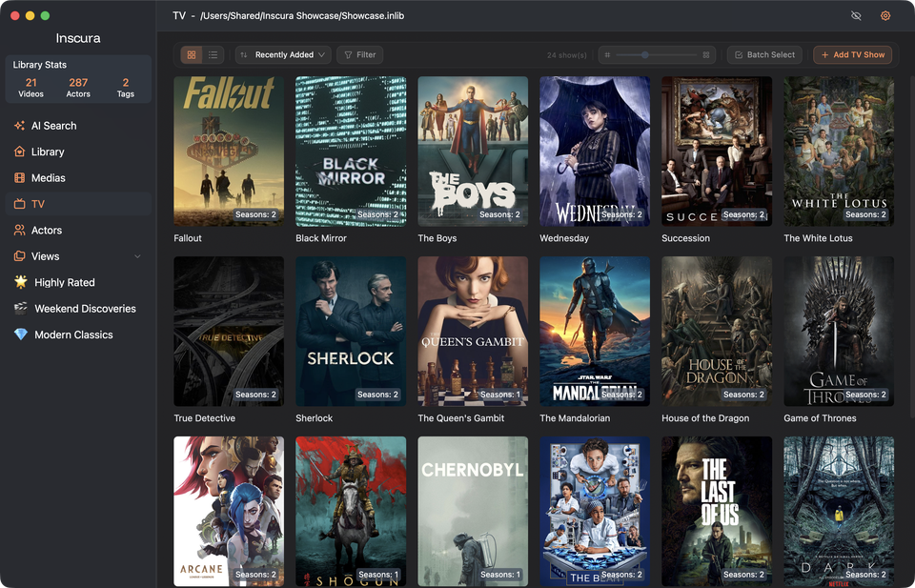Open the Filter options
This screenshot has height=588, width=915.
point(360,55)
